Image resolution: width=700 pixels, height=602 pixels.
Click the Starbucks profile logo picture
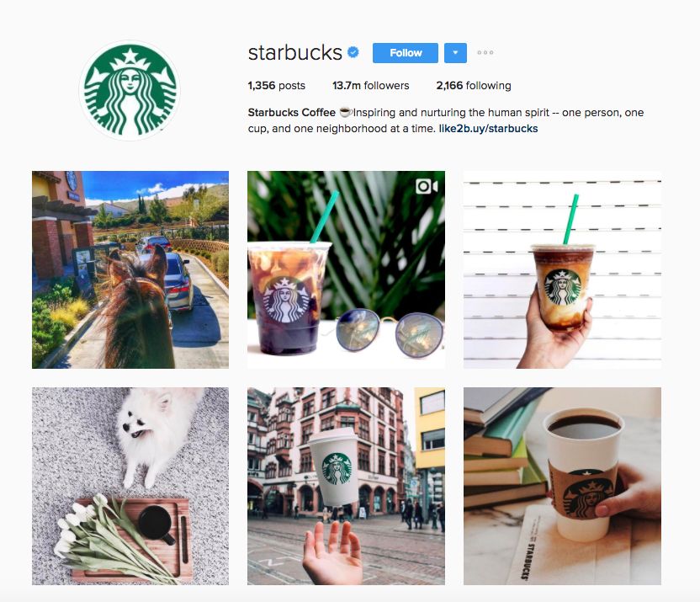click(x=130, y=90)
